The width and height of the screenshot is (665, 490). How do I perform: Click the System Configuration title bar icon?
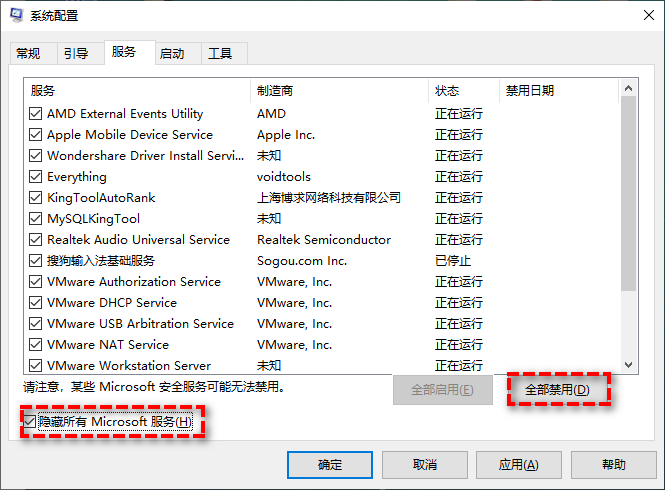click(17, 15)
